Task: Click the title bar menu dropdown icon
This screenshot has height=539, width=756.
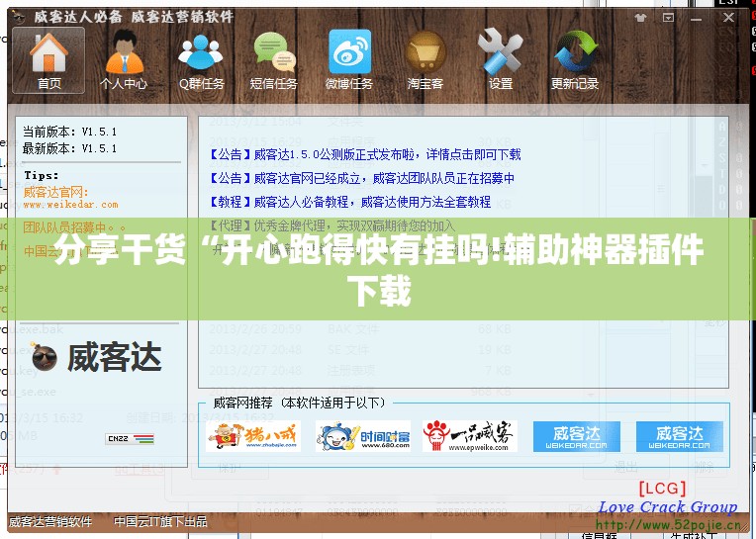Action: pos(668,18)
